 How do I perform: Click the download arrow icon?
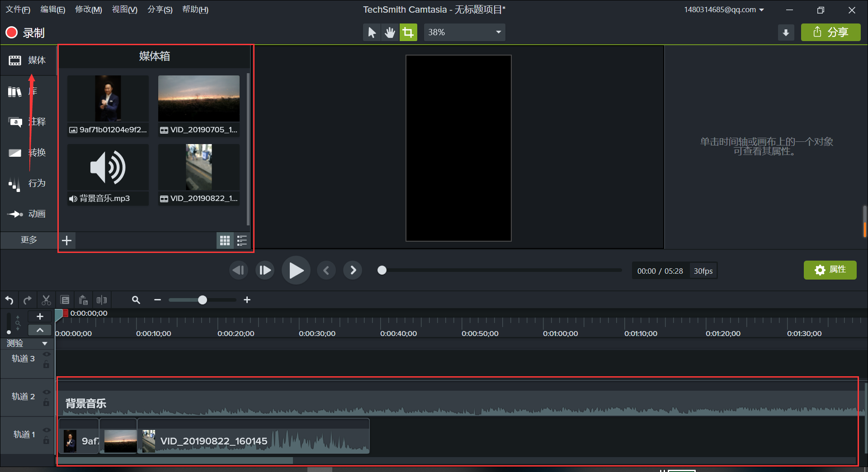click(786, 33)
